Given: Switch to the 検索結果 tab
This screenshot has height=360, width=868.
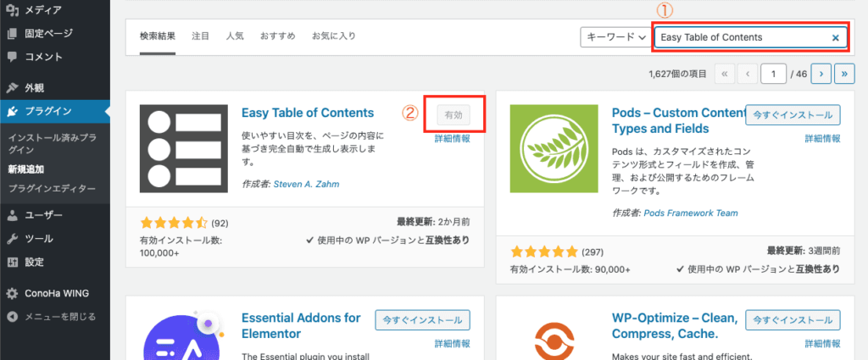Looking at the screenshot, I should click(158, 36).
